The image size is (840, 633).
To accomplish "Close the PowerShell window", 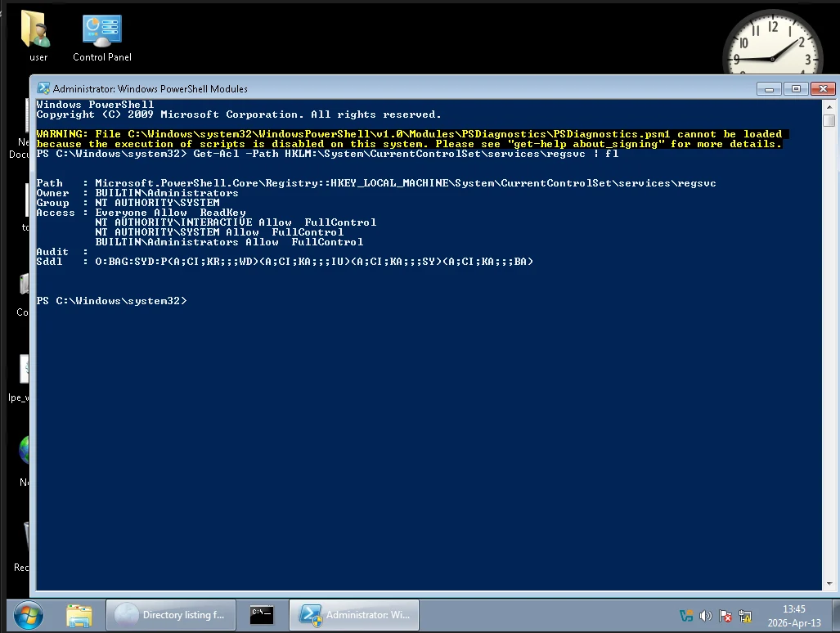I will (823, 89).
